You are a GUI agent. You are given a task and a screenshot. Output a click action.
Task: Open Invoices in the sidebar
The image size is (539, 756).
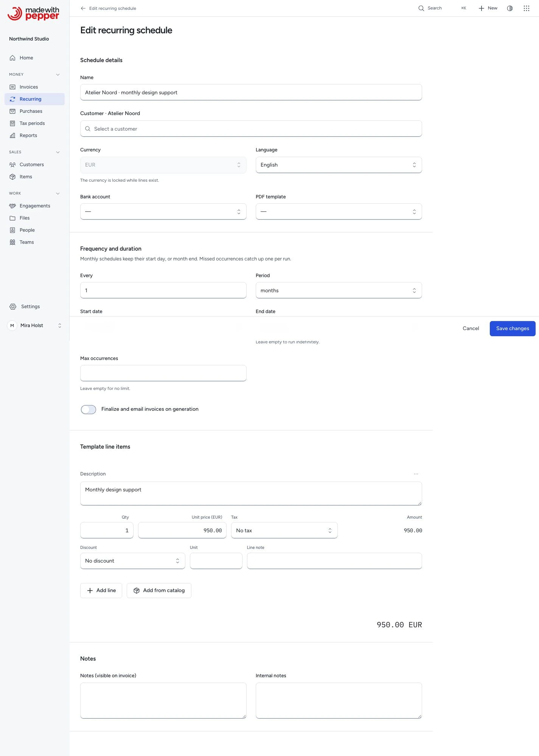pos(35,87)
